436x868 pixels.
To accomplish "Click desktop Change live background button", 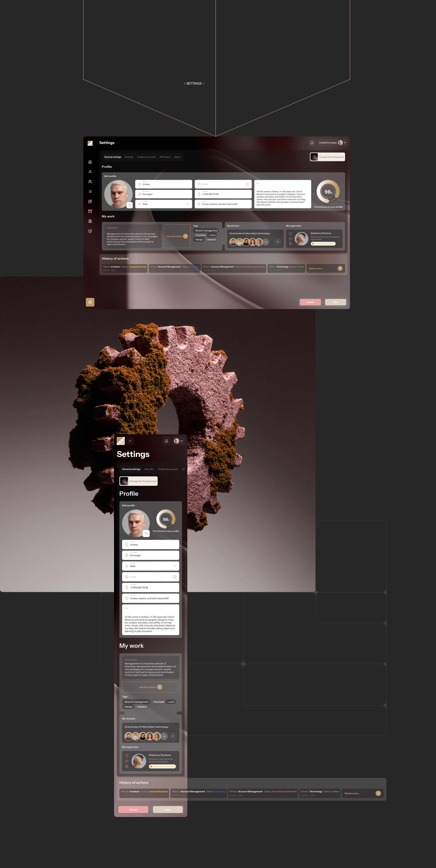I will [327, 157].
